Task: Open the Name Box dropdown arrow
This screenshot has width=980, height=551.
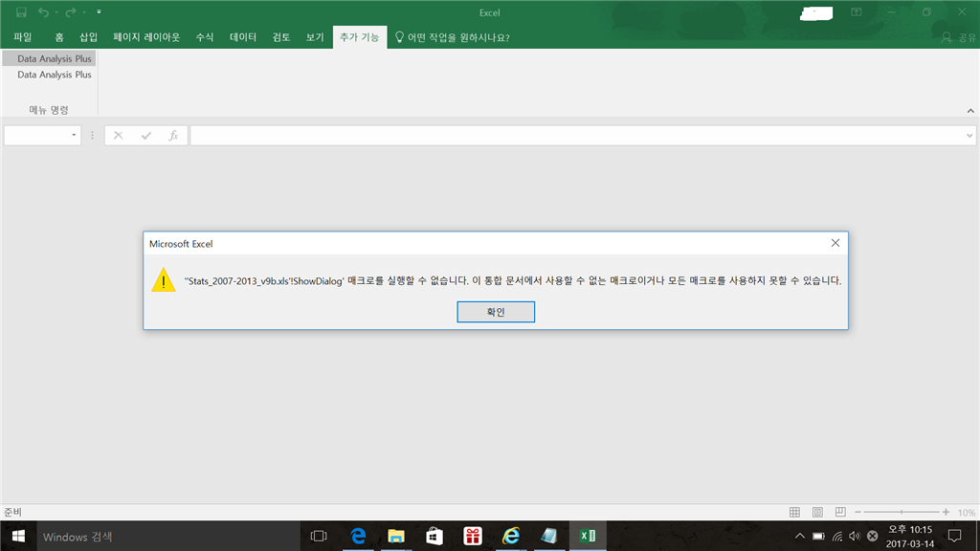Action: (74, 135)
